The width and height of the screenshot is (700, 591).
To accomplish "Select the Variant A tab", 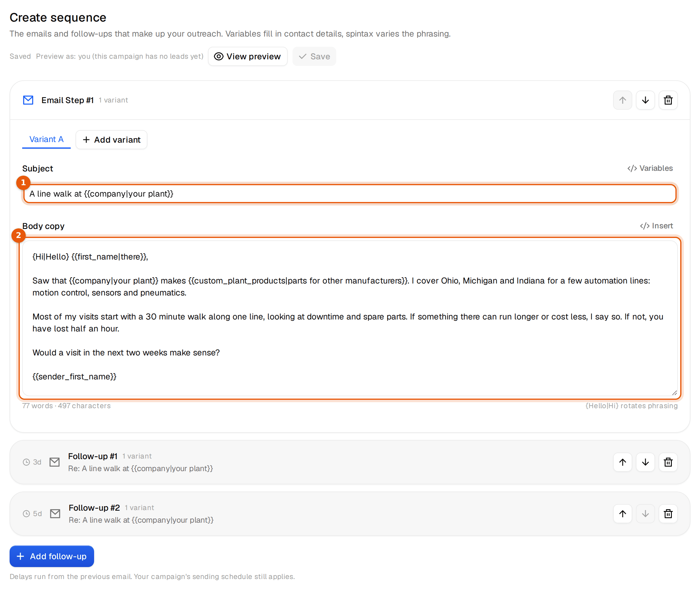I will point(46,139).
